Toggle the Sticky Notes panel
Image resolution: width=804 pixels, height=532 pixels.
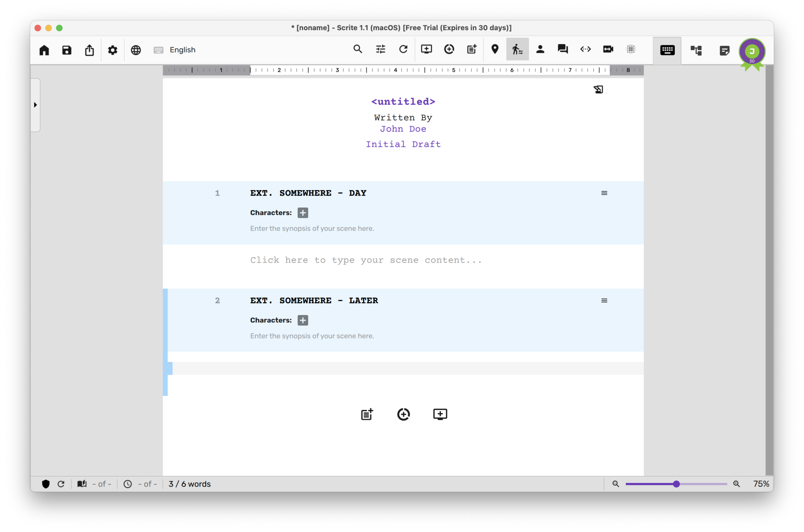click(724, 50)
